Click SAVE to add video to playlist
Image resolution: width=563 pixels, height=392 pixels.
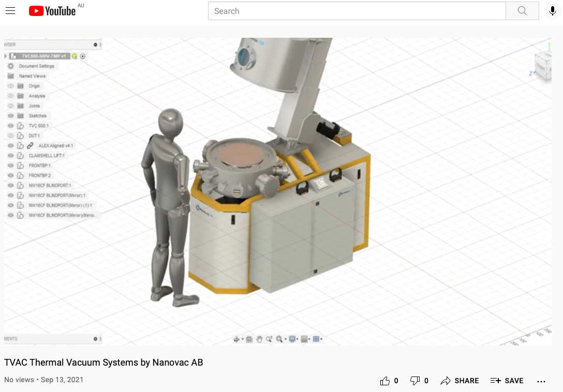(507, 381)
